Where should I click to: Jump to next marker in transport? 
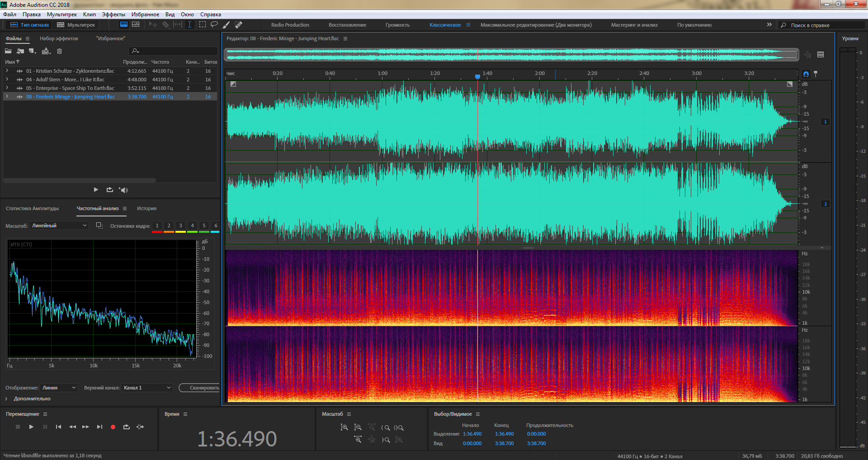pos(99,427)
